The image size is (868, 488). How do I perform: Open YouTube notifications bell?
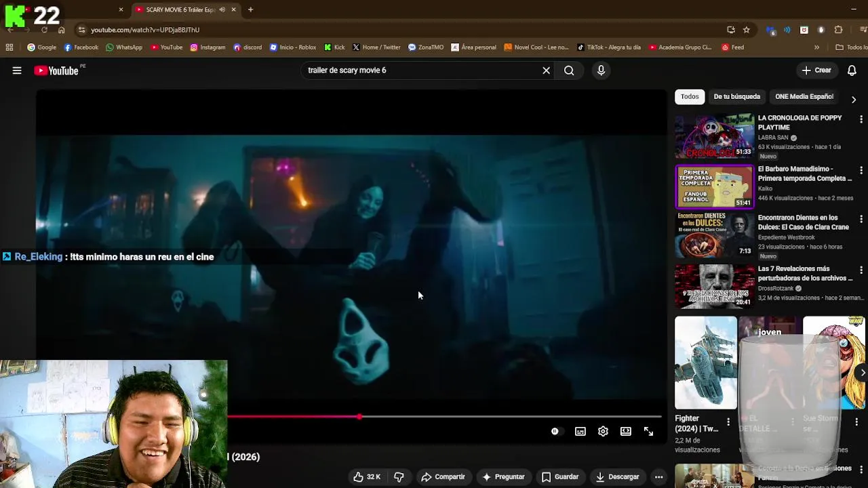(852, 70)
